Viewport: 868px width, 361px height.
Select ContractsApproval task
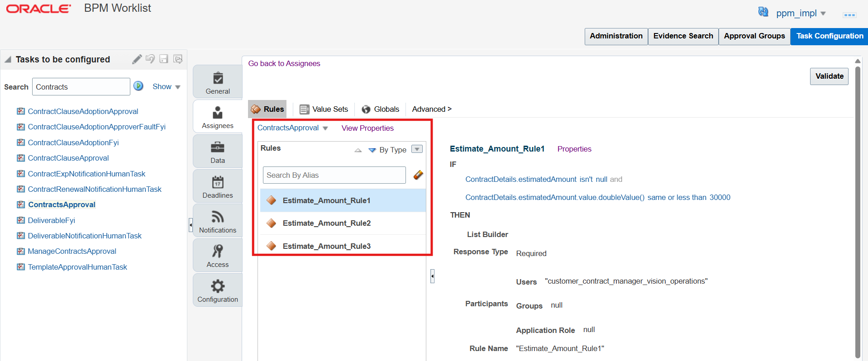point(62,204)
